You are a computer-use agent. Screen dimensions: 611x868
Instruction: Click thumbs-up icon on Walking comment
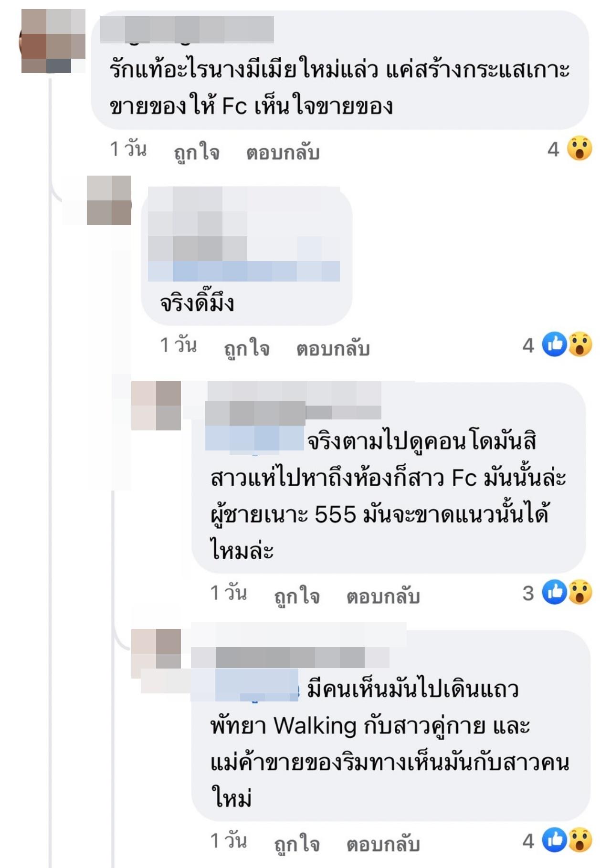(x=554, y=840)
